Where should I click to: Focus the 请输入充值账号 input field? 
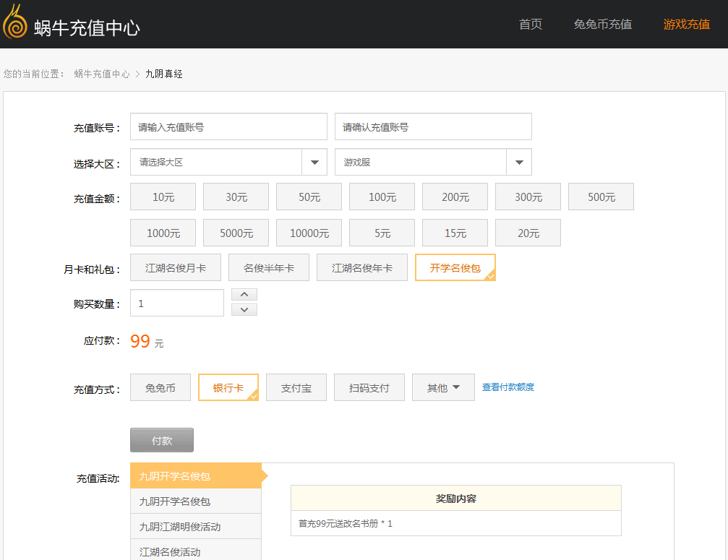click(x=228, y=127)
